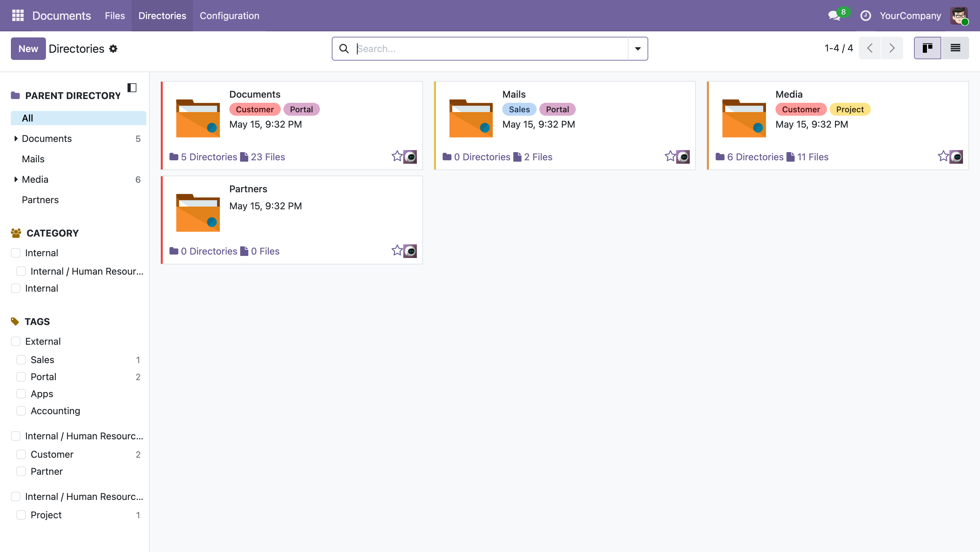Check the Customer tag checkbox
The height and width of the screenshot is (552, 980).
click(21, 454)
